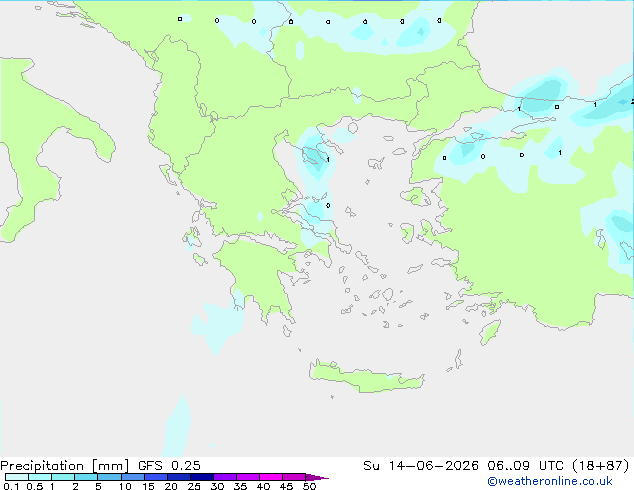
Task: Click the 35–40 mm legend swatch
Action: [248, 477]
